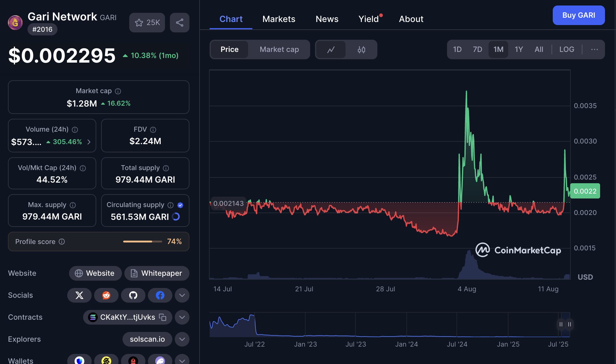Enable LOG scale on chart
616x364 pixels.
566,49
